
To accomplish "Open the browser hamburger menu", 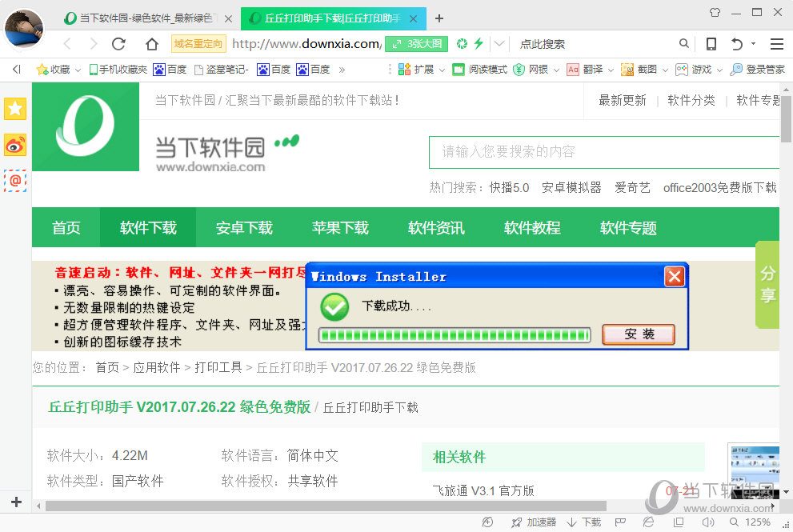I will click(x=776, y=44).
